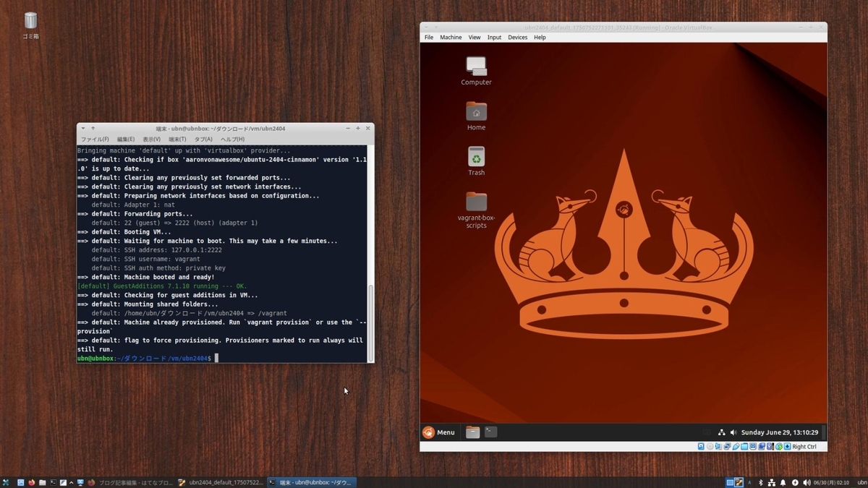
Task: Click the terminal titlebar up-arrow (keep above) button
Action: [x=93, y=129]
